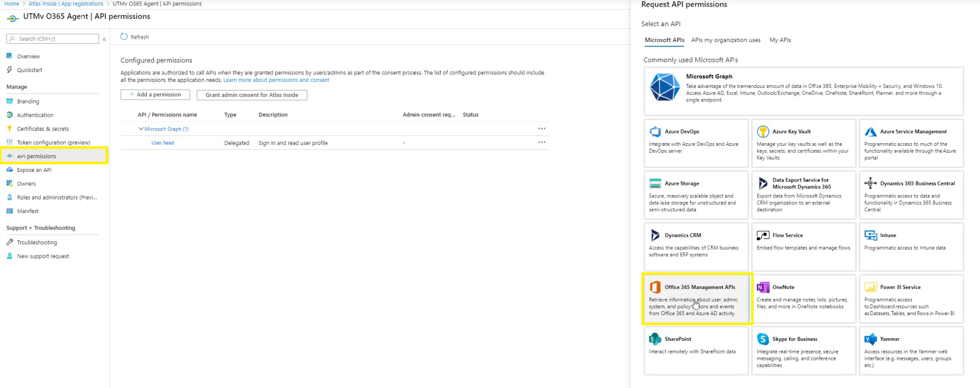Open the ellipsis menu for User.Read row
980x388 pixels.
pos(541,142)
